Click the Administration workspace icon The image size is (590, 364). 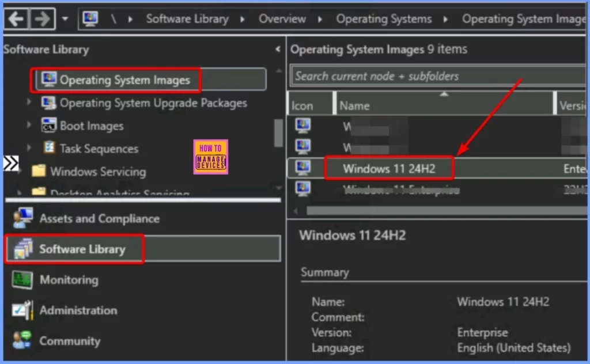(22, 310)
